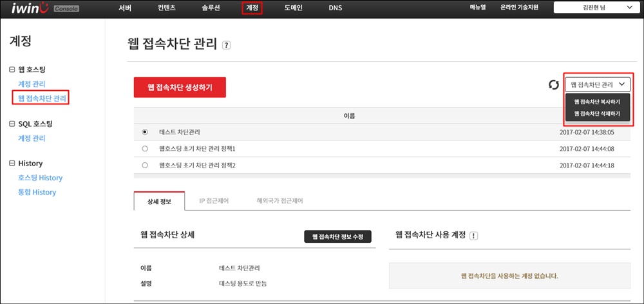
Task: Open the 솔루션 top menu
Action: click(211, 8)
